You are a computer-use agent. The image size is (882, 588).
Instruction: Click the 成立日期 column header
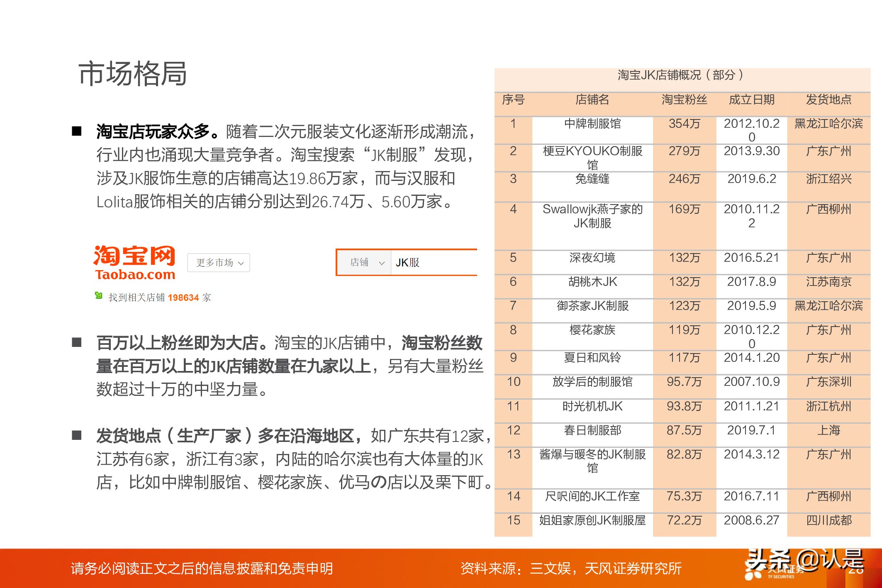click(751, 100)
